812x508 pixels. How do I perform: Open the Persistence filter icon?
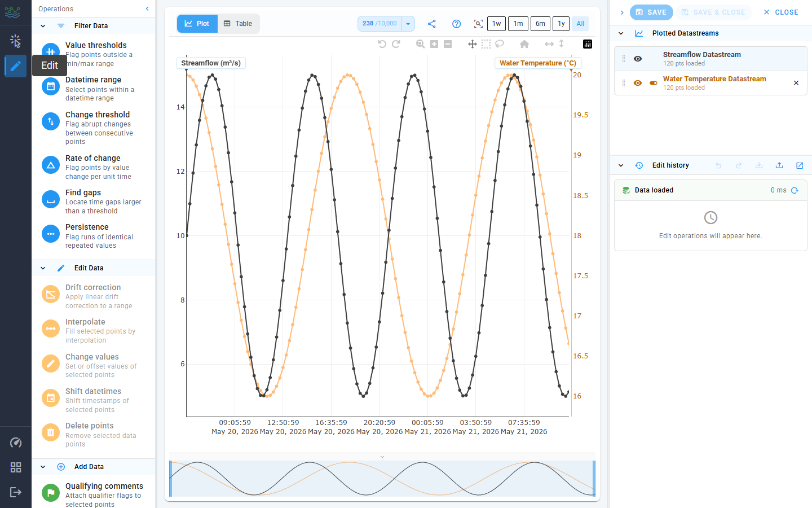click(x=51, y=234)
